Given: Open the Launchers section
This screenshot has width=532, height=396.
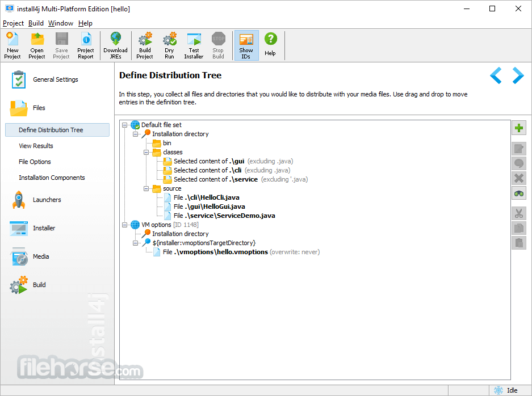Looking at the screenshot, I should coord(36,200).
